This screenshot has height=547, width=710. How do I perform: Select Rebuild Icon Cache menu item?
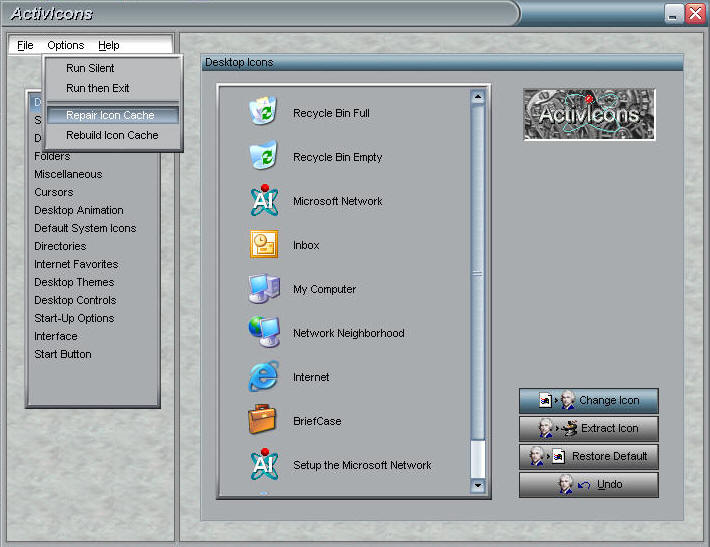[x=113, y=135]
